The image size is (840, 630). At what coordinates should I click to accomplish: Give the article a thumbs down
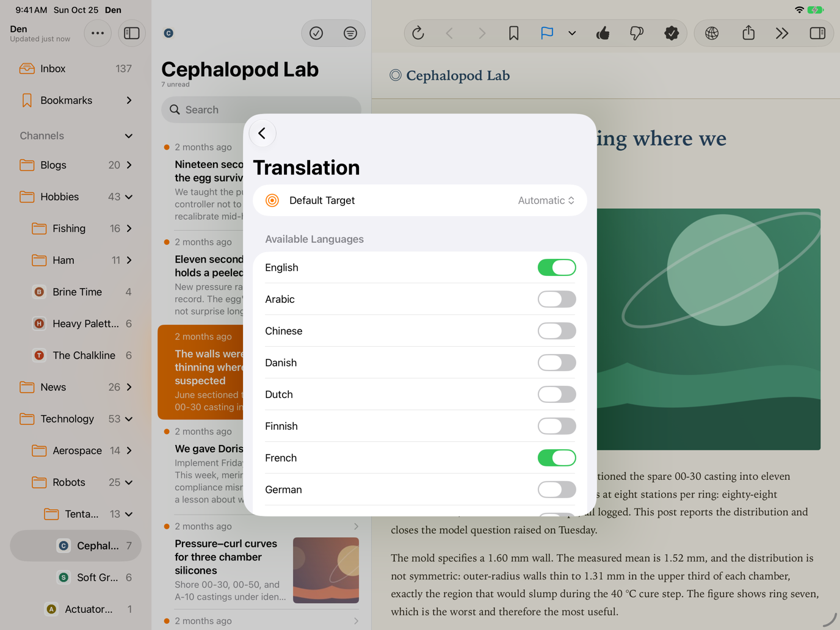636,33
